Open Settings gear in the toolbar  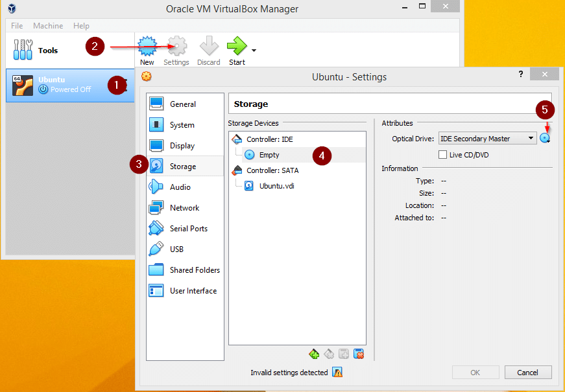[x=176, y=47]
